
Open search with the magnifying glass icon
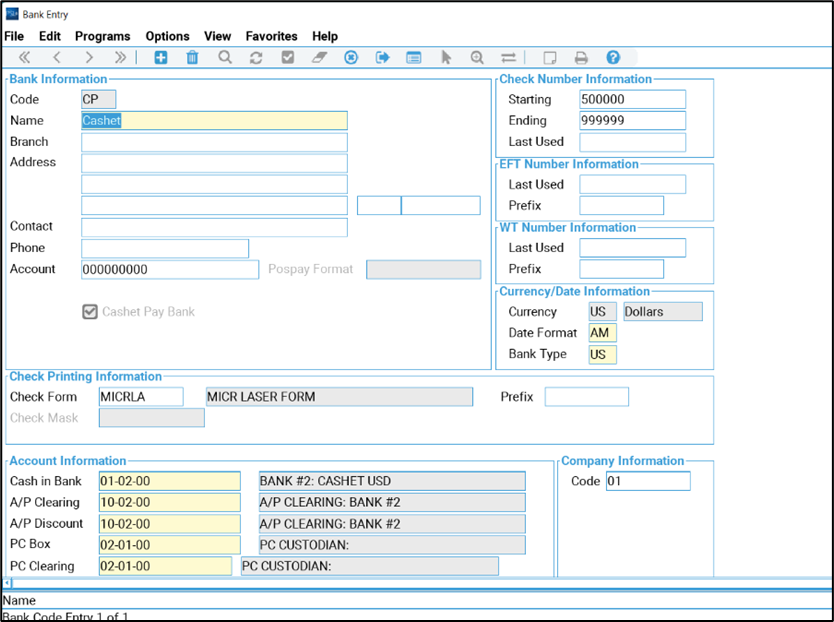coord(225,57)
